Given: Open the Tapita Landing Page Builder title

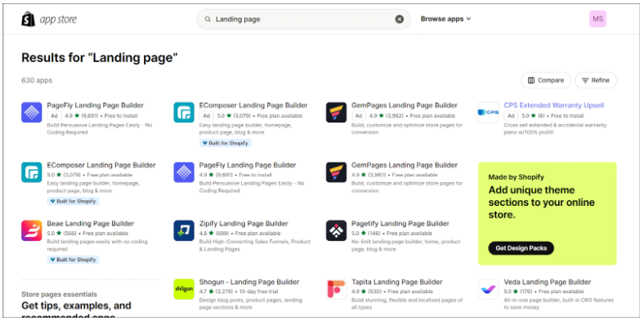Looking at the screenshot, I should coord(396,282).
